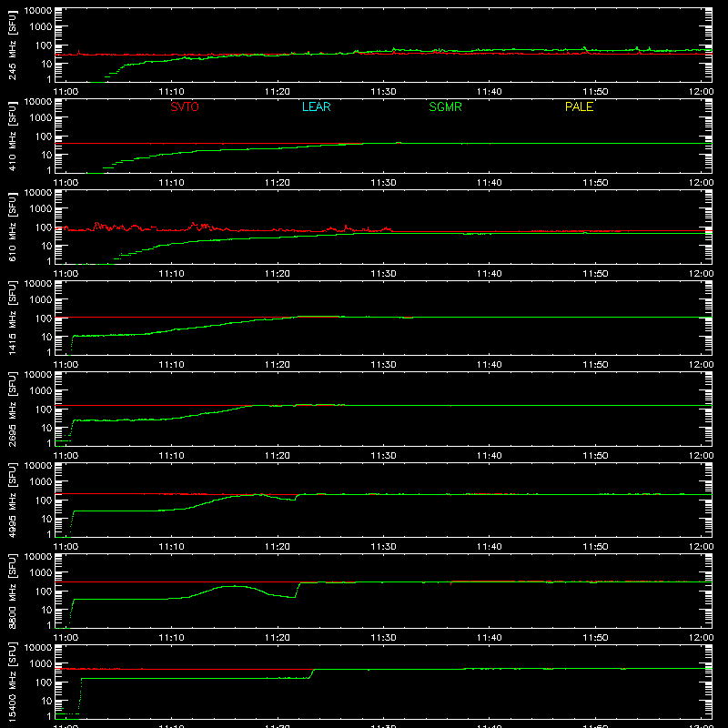Image resolution: width=728 pixels, height=728 pixels.
Task: Click the 10000 value on the 2695 MHz axis
Action: pyautogui.click(x=38, y=375)
